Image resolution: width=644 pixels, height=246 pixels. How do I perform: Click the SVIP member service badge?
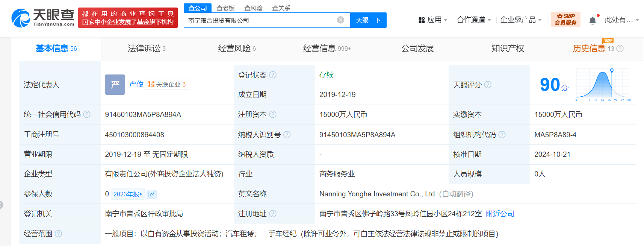coord(565,19)
